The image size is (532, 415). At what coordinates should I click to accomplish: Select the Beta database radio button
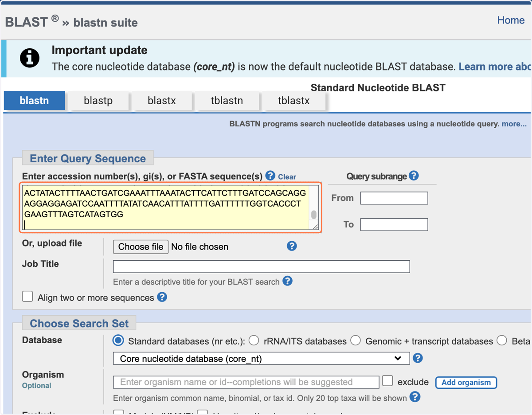pos(502,341)
